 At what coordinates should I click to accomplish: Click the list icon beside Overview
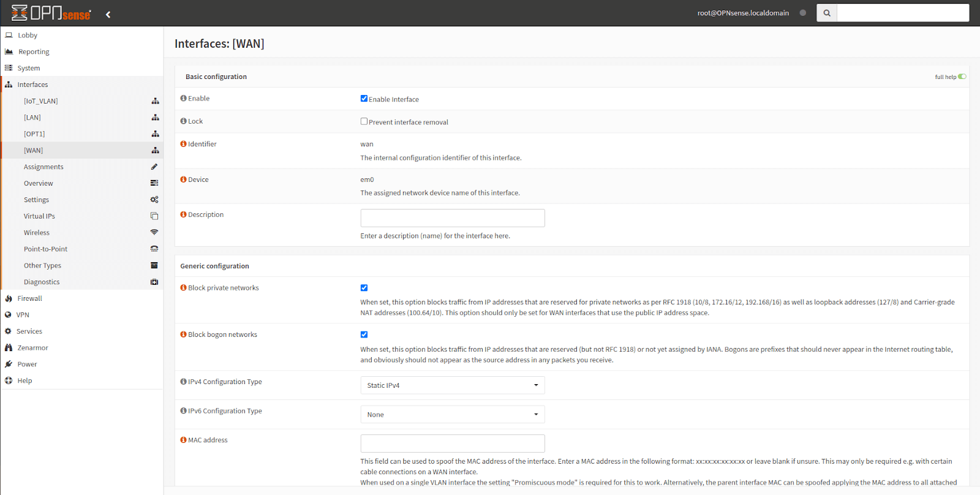pyautogui.click(x=154, y=183)
